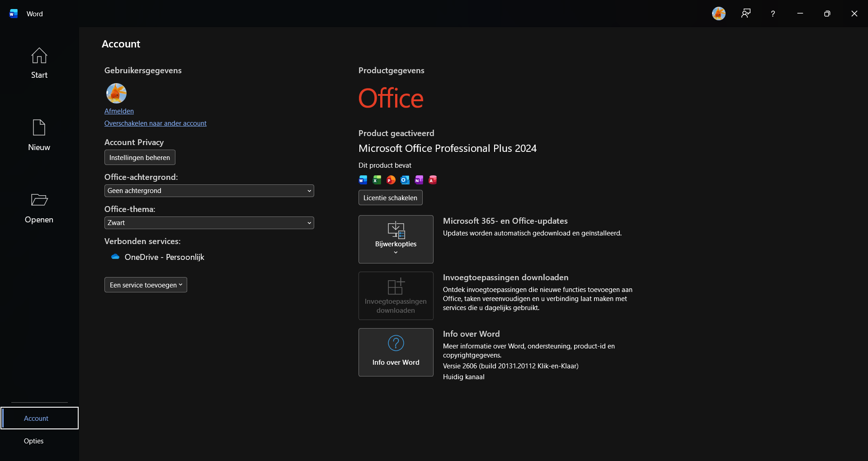The height and width of the screenshot is (461, 868).
Task: Expand the Een service toevoegen menu
Action: pos(146,285)
